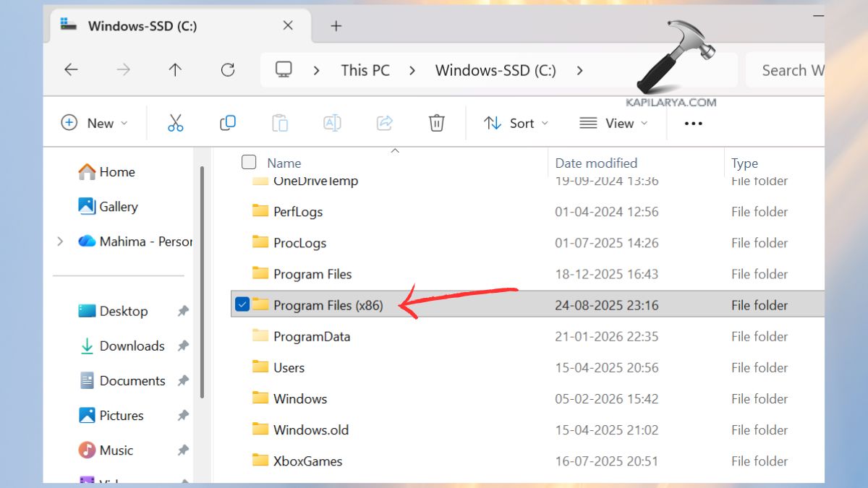Select all items via Name column checkbox
This screenshot has width=868, height=488.
[249, 163]
